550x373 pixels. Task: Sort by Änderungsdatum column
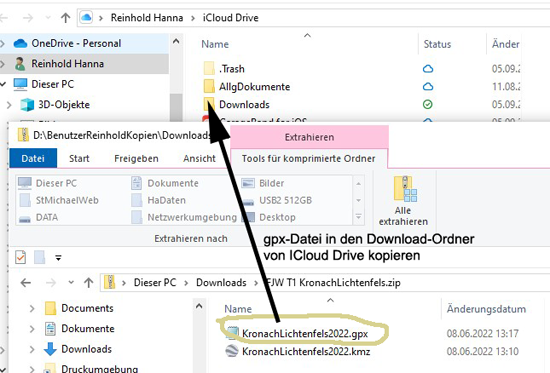pyautogui.click(x=486, y=309)
